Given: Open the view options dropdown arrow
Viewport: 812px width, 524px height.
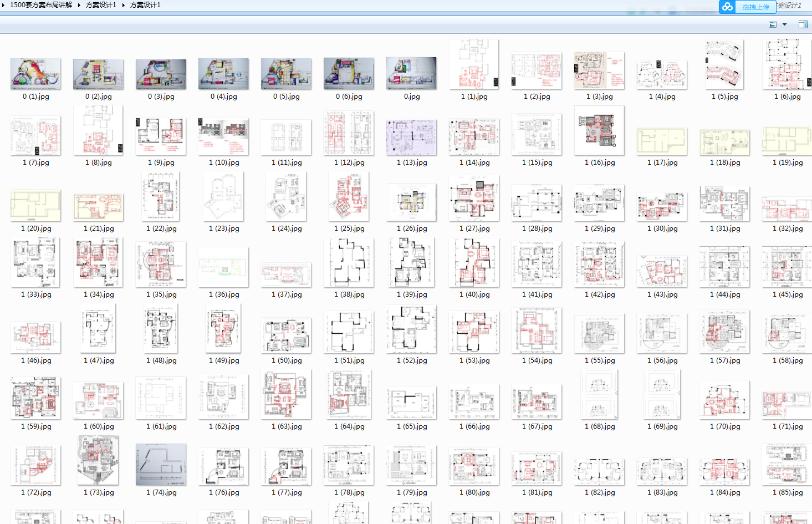Looking at the screenshot, I should [x=784, y=24].
